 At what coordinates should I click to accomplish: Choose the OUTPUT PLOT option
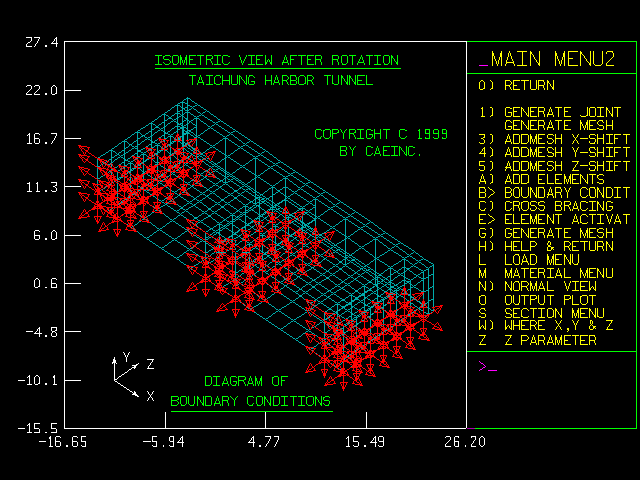pyautogui.click(x=540, y=300)
